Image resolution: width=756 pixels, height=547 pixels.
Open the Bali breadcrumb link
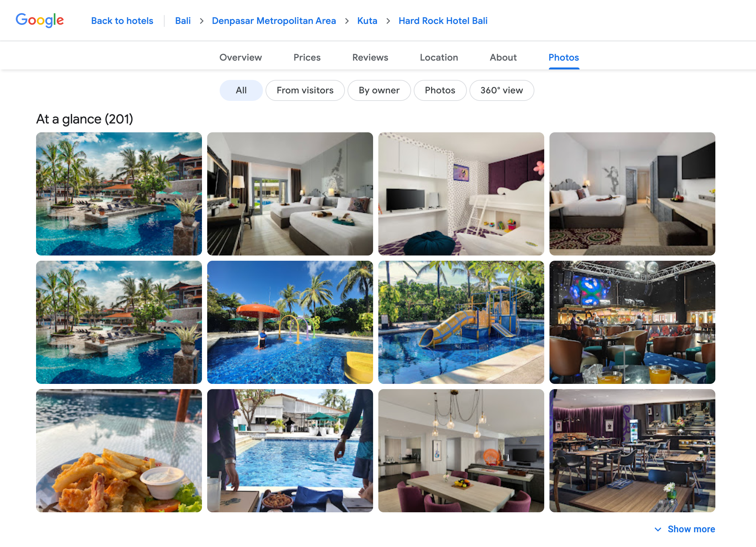click(183, 21)
